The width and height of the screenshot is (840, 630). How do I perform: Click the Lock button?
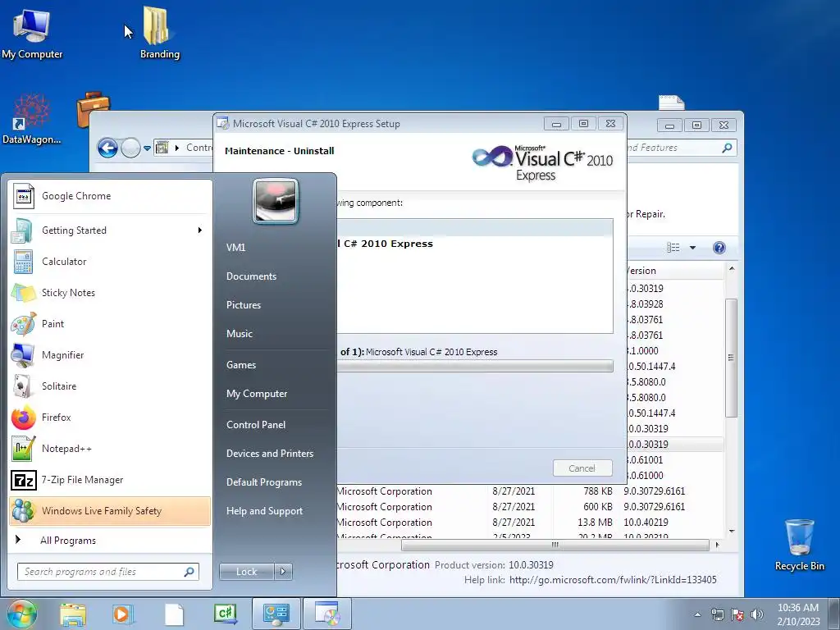tap(246, 572)
